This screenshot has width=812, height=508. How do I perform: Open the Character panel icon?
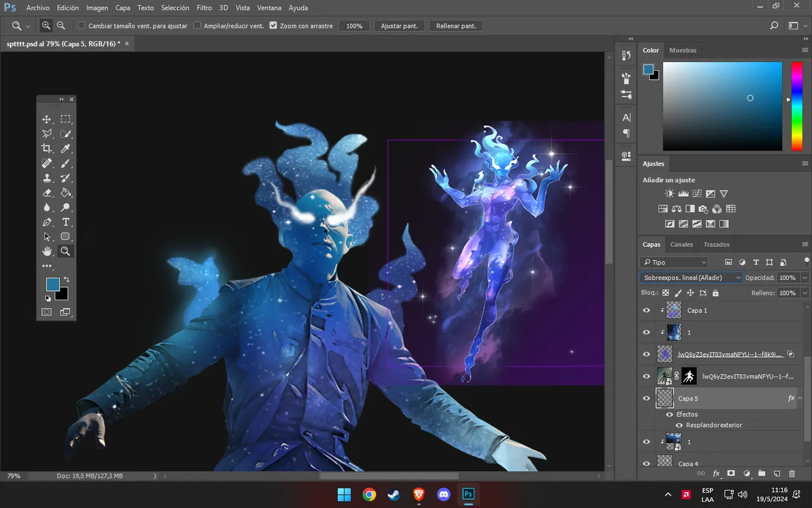(x=626, y=117)
